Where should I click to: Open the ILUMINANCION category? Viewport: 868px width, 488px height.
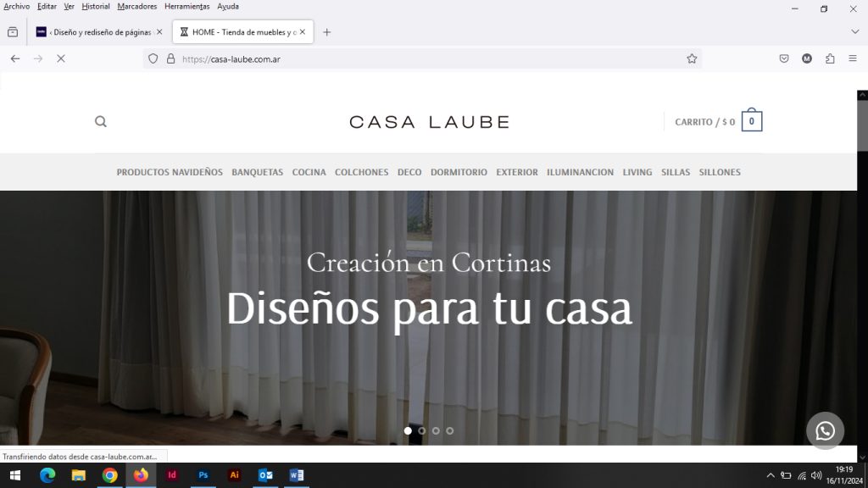tap(580, 172)
